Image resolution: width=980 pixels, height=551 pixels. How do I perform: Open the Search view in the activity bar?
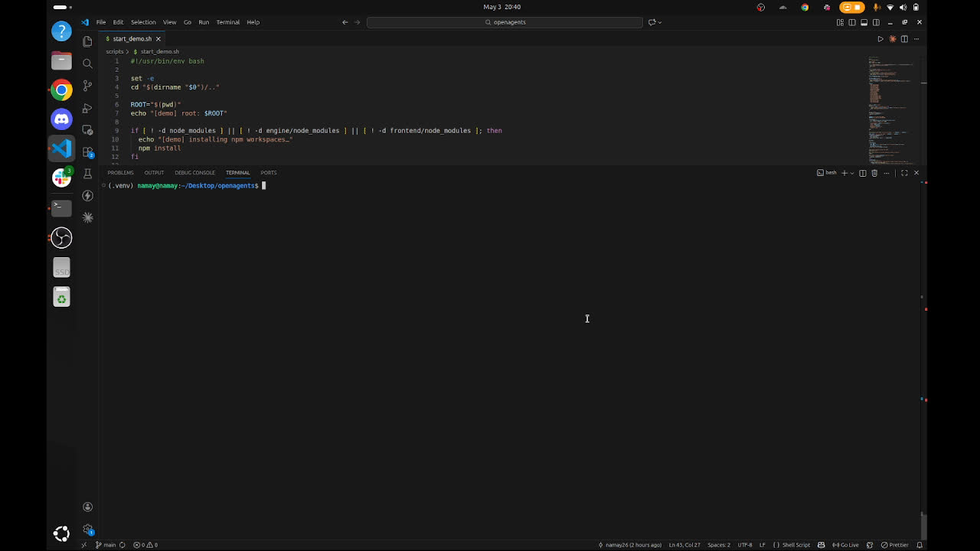point(87,64)
